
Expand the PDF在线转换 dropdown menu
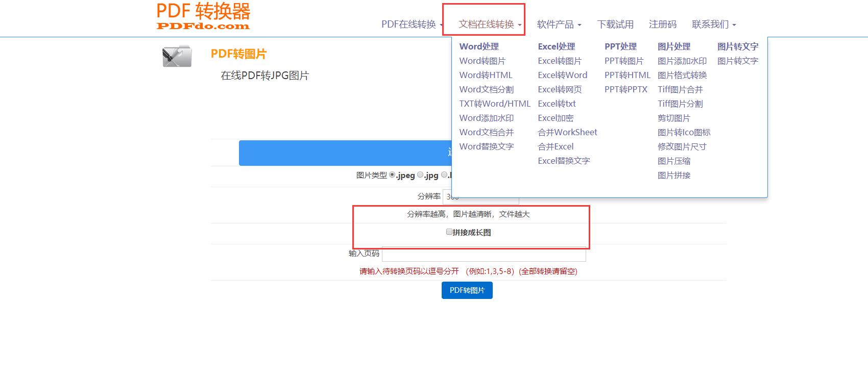pos(412,24)
